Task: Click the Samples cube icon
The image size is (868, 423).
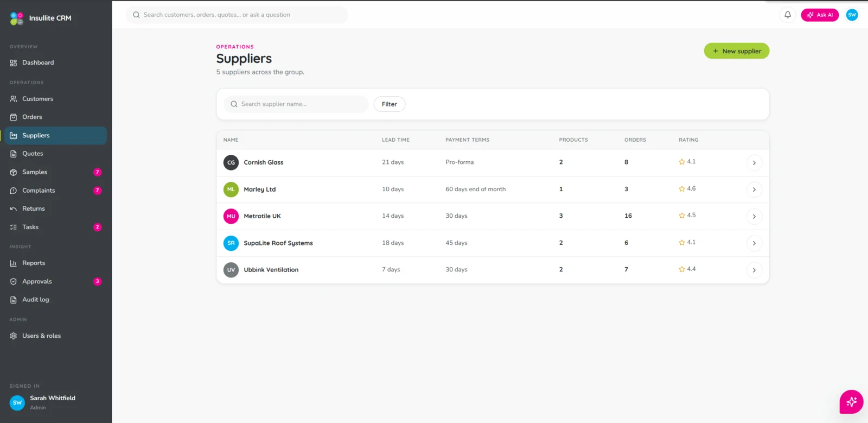Action: pos(14,172)
